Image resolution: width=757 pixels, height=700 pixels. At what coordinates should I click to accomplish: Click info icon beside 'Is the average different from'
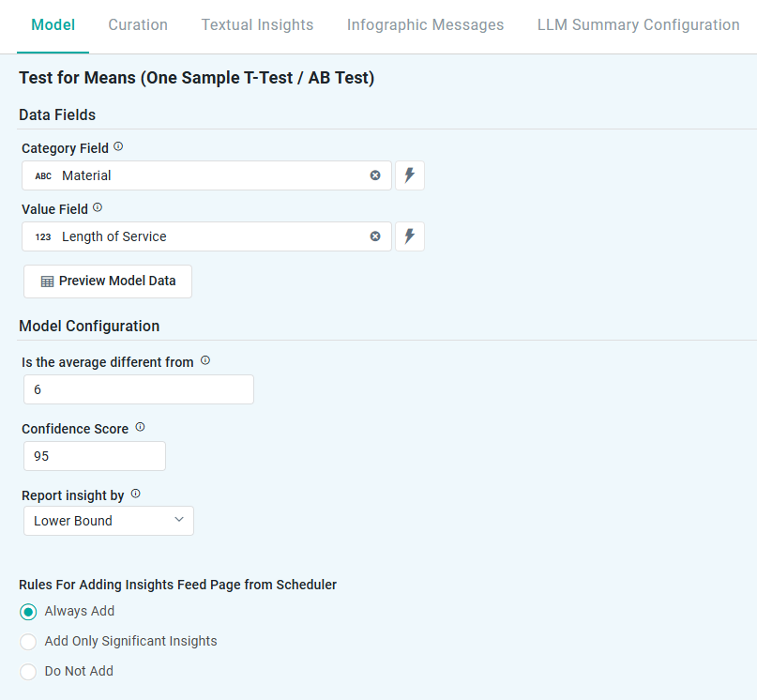pos(205,361)
